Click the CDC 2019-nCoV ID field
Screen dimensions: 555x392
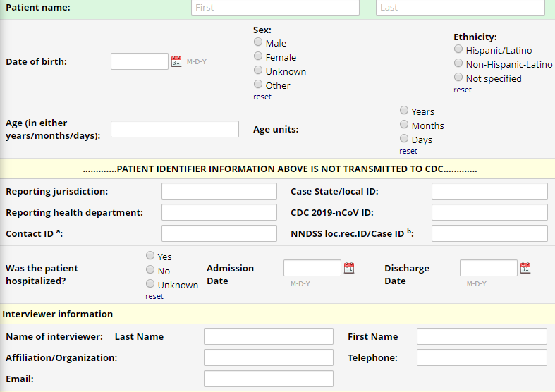click(x=489, y=212)
